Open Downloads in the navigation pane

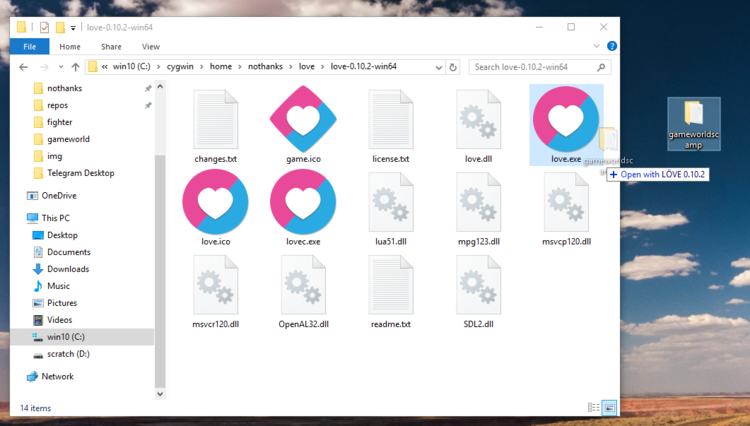pyautogui.click(x=67, y=269)
